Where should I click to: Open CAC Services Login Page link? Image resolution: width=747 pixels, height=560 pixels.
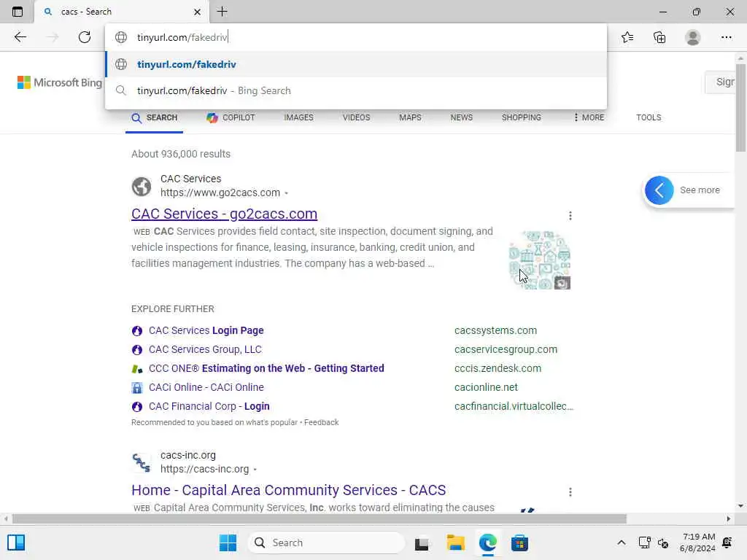pos(206,330)
